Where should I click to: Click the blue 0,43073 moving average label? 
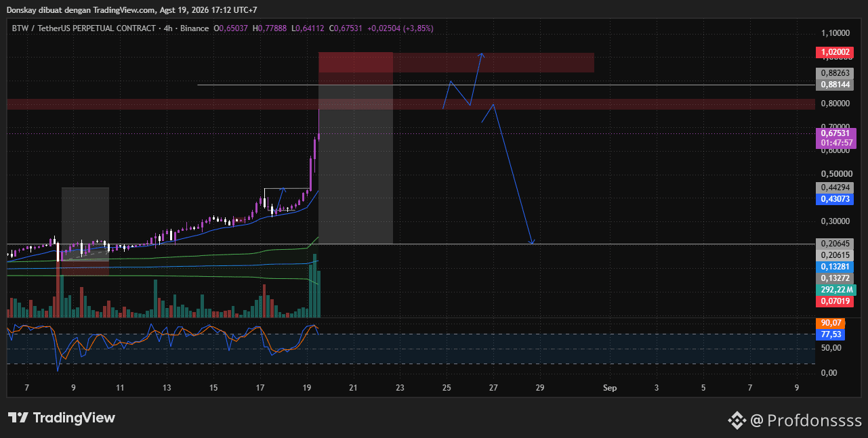[835, 199]
